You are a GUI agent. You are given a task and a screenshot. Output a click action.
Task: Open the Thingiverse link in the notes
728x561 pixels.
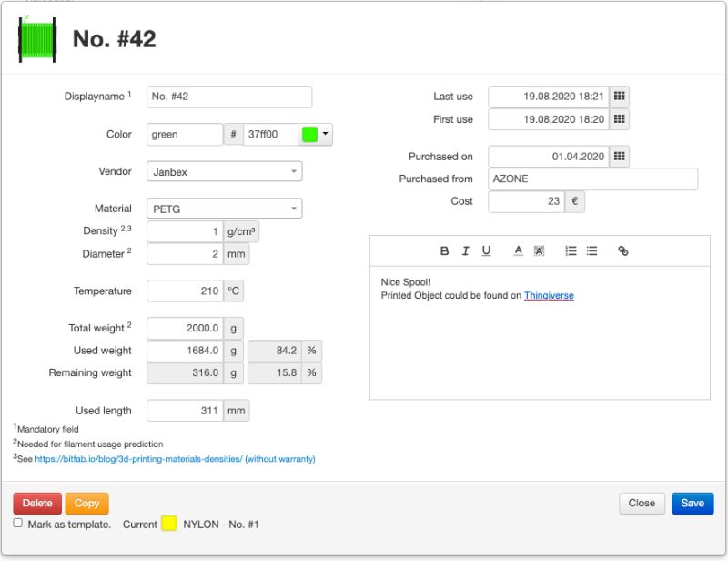point(549,296)
